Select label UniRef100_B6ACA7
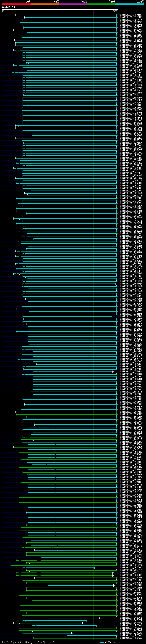This screenshot has width=146, height=644. point(131,417)
